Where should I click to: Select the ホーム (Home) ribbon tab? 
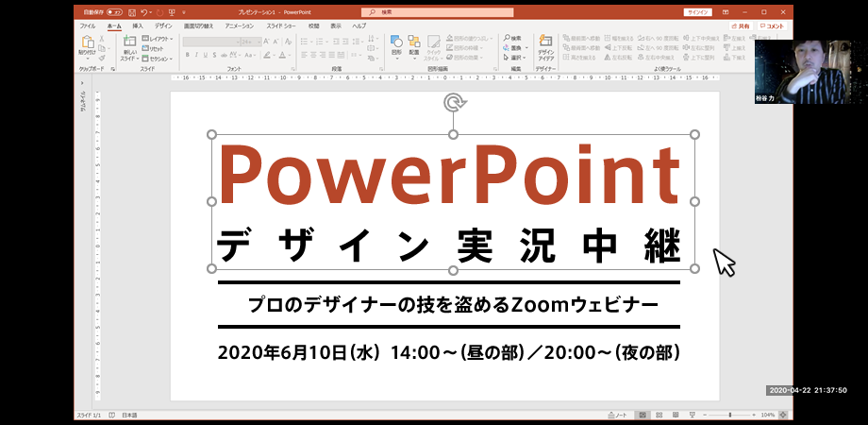tap(114, 26)
